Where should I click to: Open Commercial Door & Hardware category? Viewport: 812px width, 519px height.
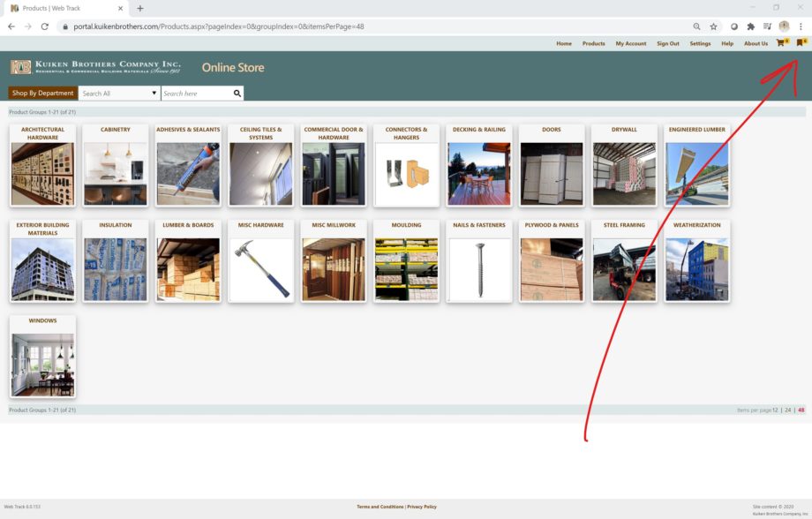tap(334, 165)
